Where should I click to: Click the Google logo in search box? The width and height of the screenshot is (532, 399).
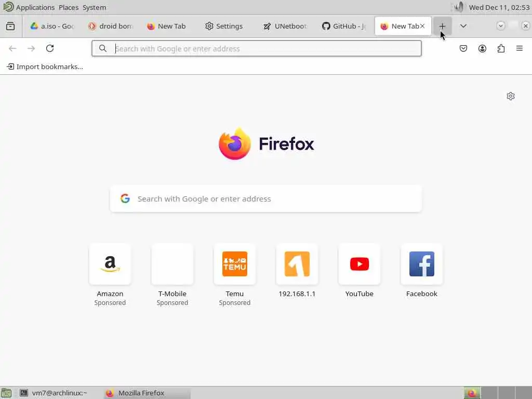(x=125, y=199)
